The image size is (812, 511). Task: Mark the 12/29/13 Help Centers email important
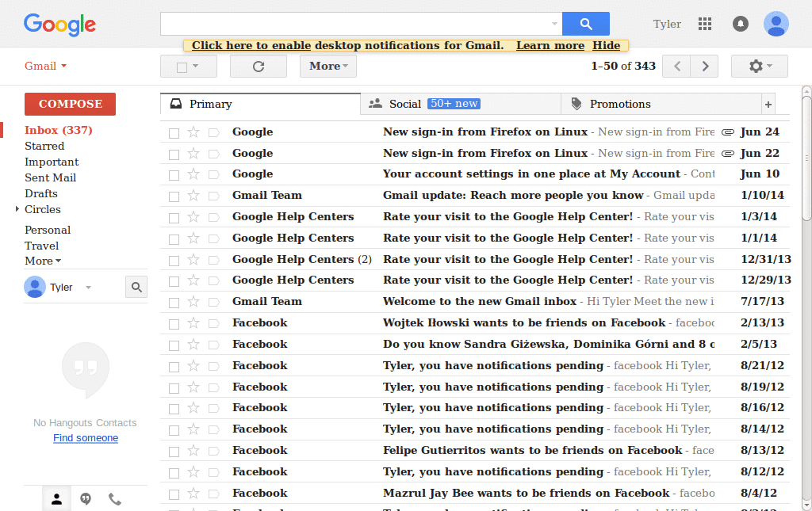[213, 280]
